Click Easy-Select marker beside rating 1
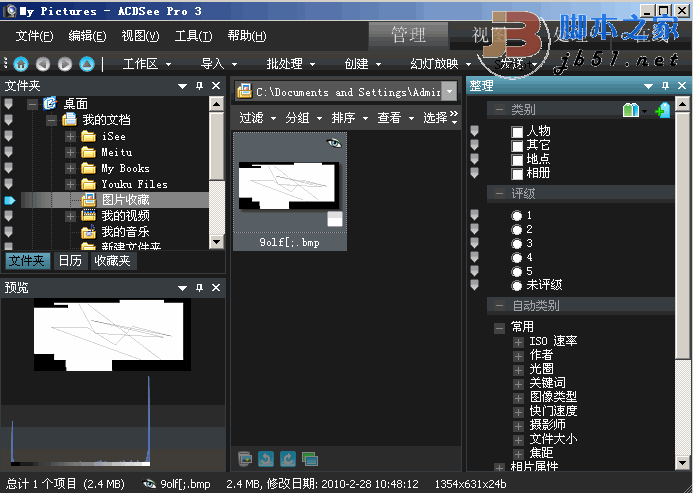The height and width of the screenshot is (493, 693). point(474,215)
